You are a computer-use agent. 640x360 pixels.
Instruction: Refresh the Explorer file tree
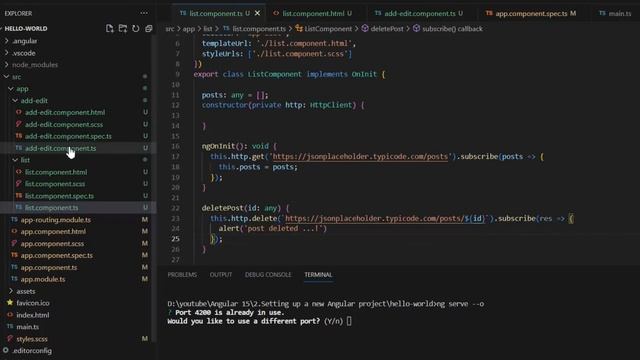point(136,28)
